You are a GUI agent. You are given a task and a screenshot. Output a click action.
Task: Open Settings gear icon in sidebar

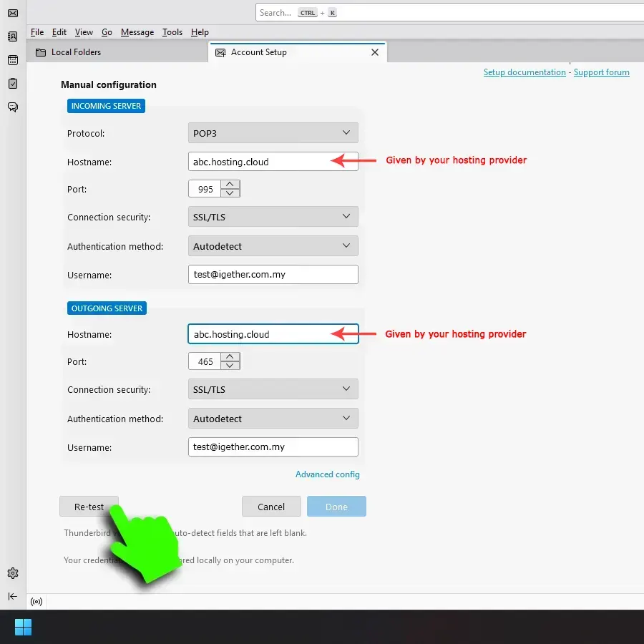tap(13, 573)
